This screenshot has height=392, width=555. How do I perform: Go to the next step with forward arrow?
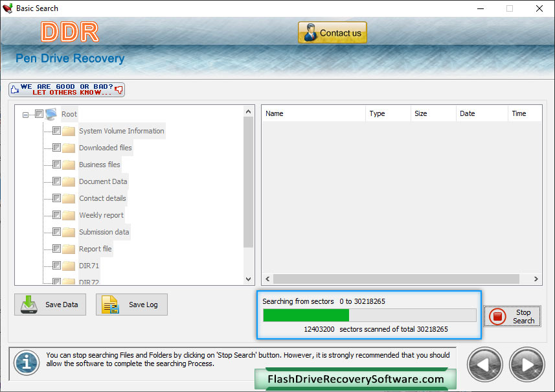point(527,365)
